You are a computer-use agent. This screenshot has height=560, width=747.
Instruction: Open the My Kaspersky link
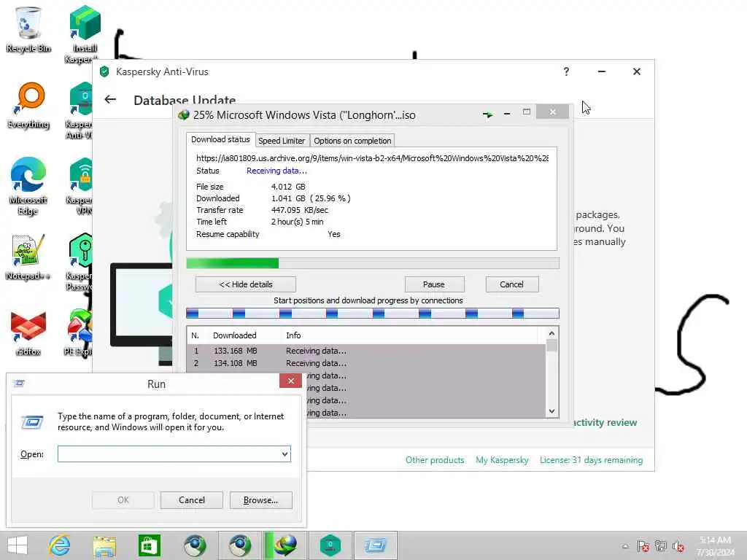tap(502, 460)
